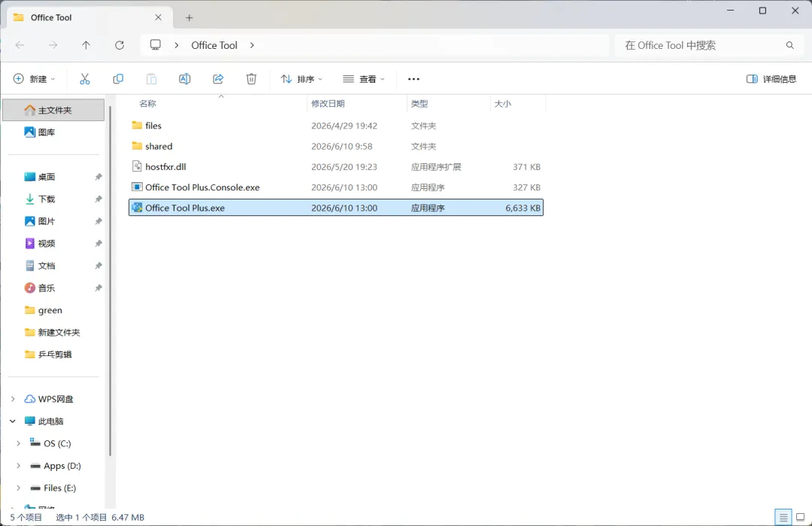
Task: Go back with the left arrow
Action: click(20, 45)
